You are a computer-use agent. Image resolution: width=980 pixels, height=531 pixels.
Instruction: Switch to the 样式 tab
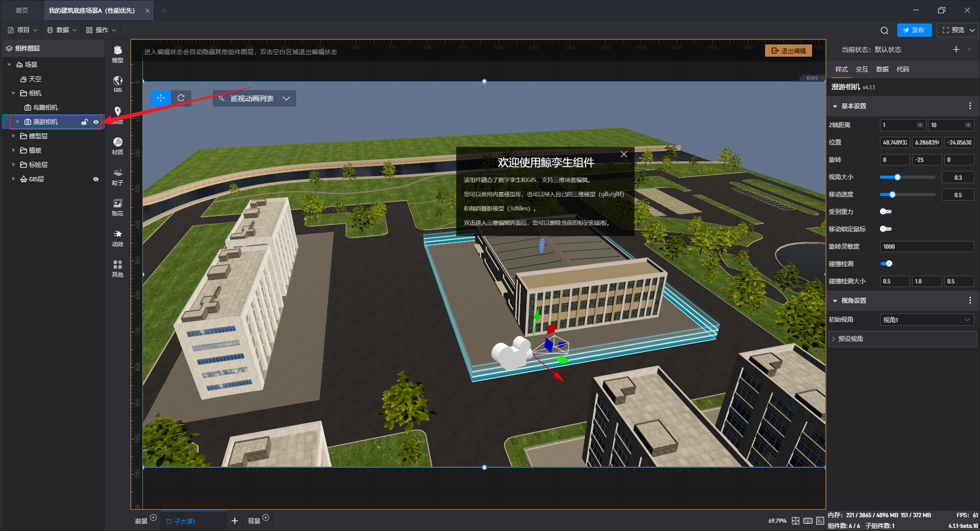[841, 69]
